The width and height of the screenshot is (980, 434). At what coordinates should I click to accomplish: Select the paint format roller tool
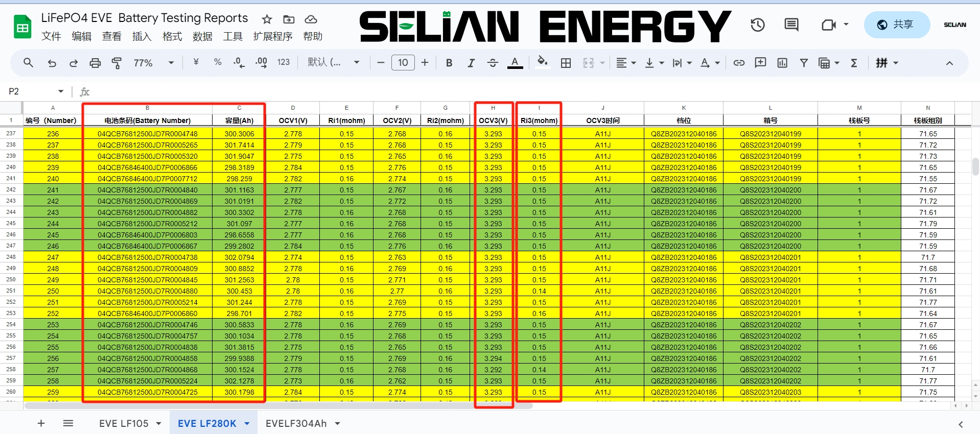click(x=116, y=63)
